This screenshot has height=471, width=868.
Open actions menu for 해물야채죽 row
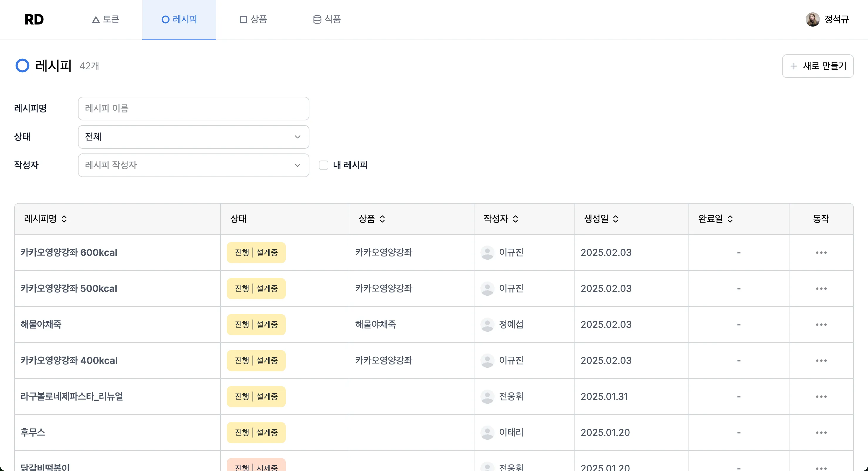coord(821,324)
